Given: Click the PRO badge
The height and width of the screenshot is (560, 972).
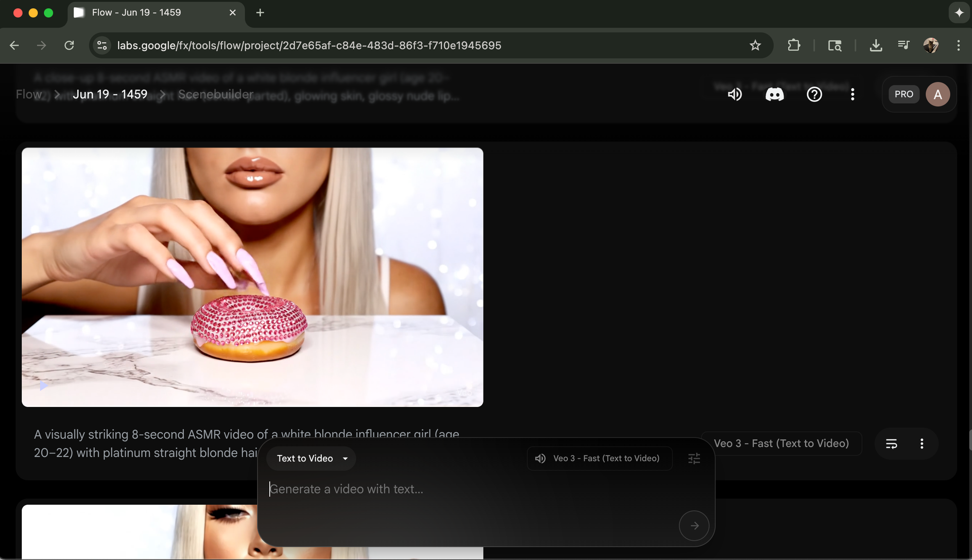Looking at the screenshot, I should [x=904, y=94].
